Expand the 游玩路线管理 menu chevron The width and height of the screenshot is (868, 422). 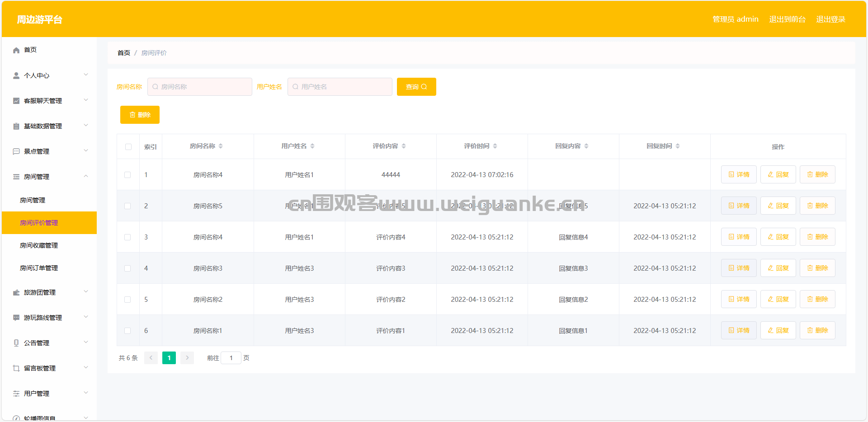[86, 317]
